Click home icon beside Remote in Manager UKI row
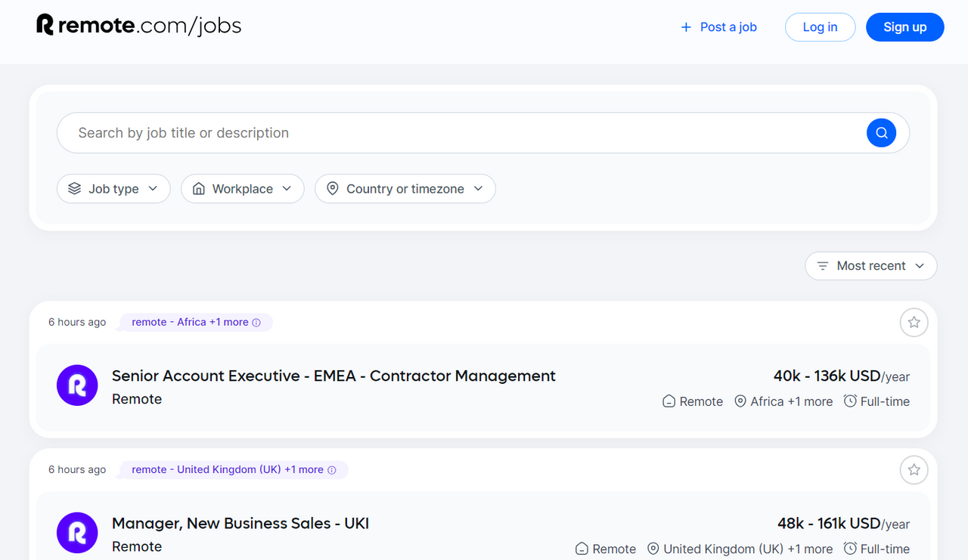 click(582, 549)
